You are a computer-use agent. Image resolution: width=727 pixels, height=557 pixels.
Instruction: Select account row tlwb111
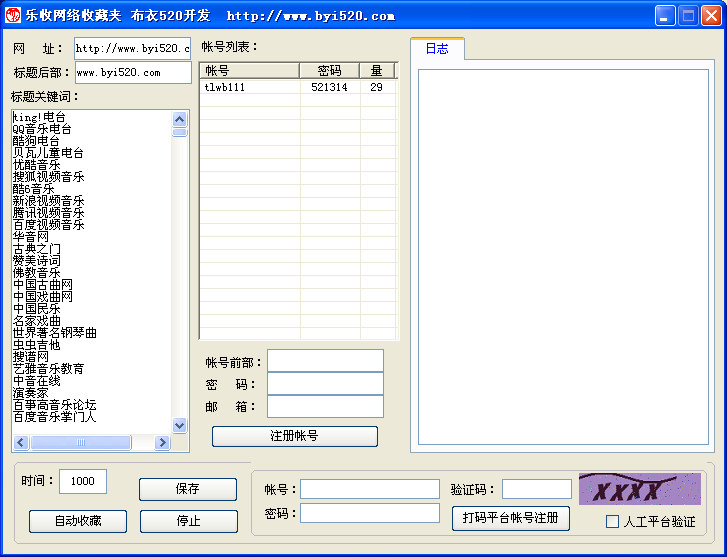[298, 87]
